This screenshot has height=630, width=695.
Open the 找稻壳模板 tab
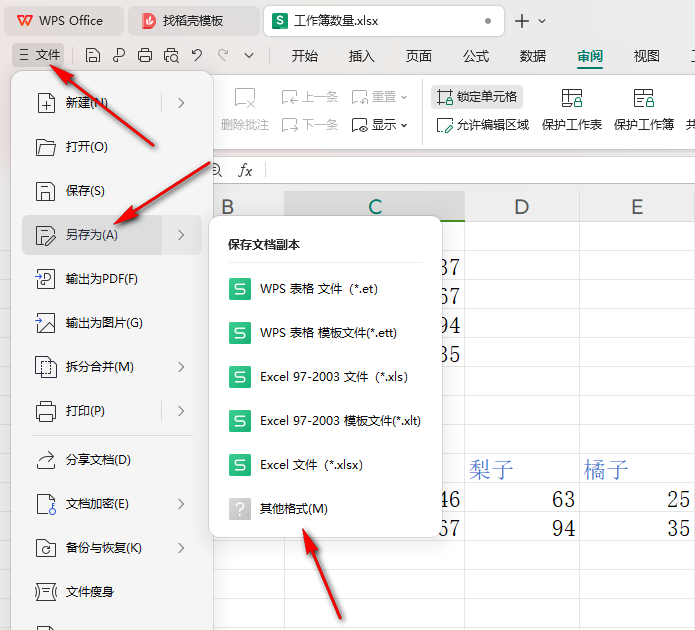point(193,21)
